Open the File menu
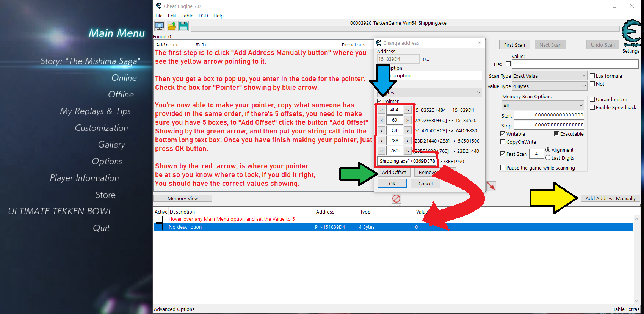 159,16
